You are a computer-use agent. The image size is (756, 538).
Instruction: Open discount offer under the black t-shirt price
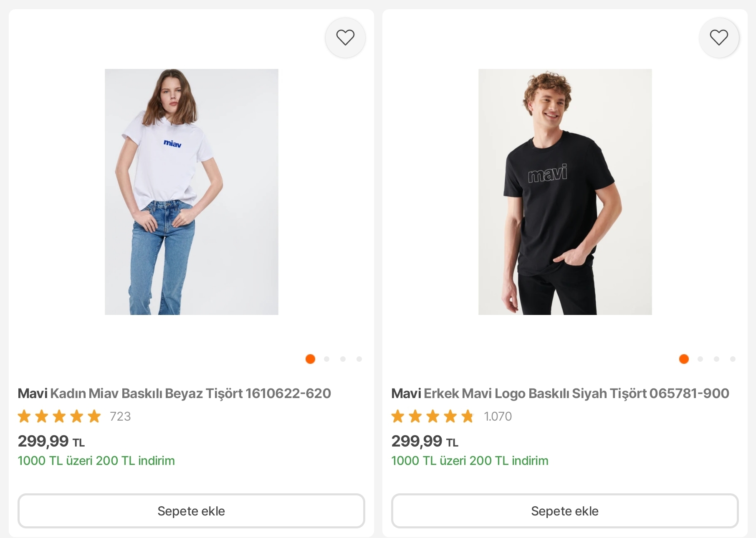pos(470,461)
